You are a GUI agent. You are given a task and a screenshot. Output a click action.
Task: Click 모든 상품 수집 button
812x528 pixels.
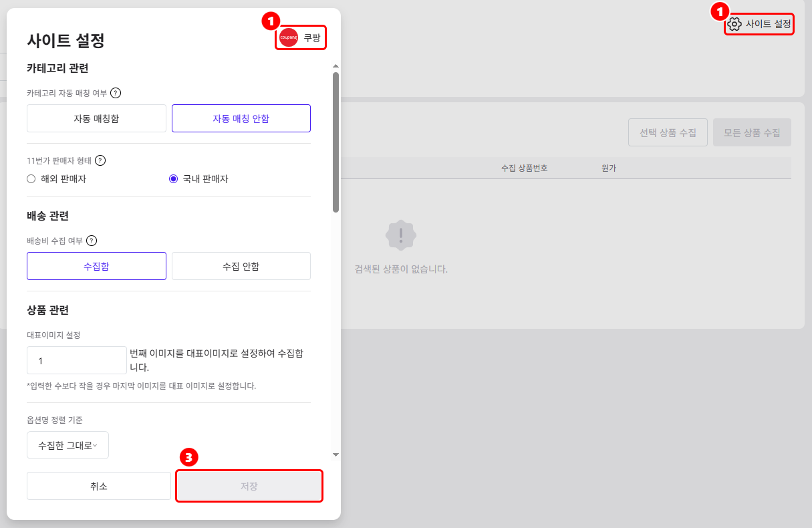tap(753, 133)
